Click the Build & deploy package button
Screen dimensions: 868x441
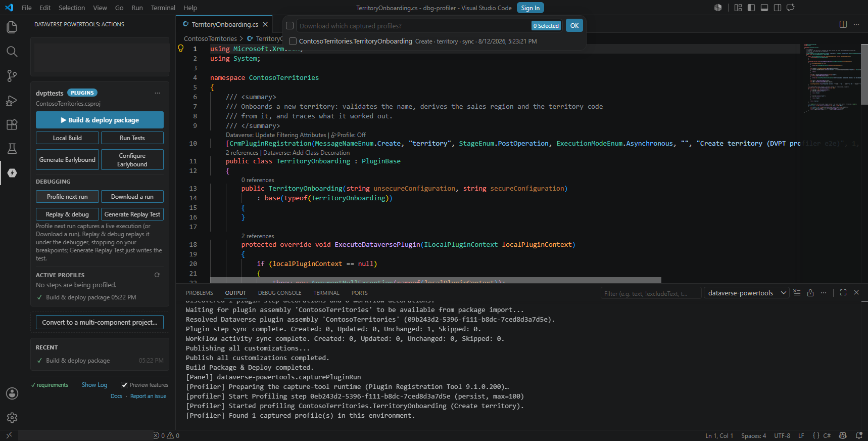click(x=100, y=120)
